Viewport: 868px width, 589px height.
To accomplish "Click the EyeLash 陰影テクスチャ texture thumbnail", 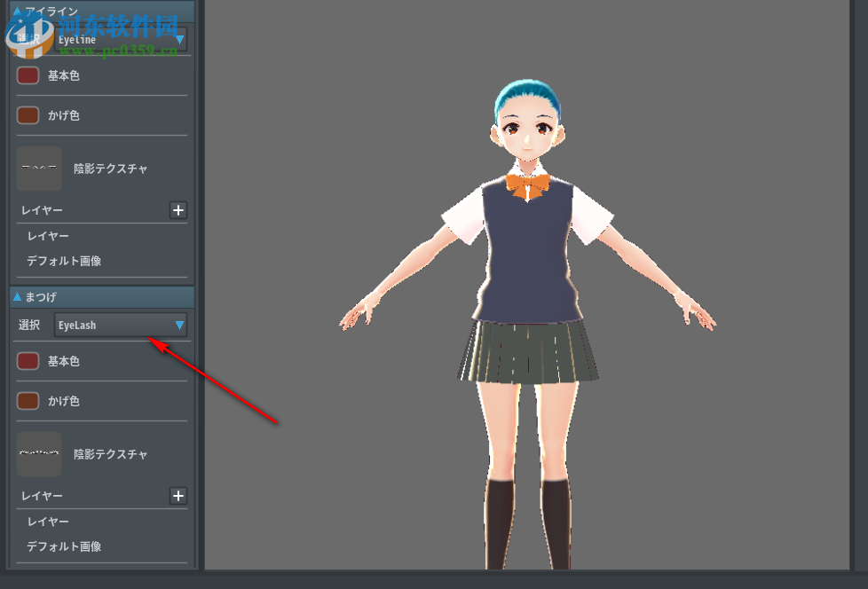I will point(39,453).
